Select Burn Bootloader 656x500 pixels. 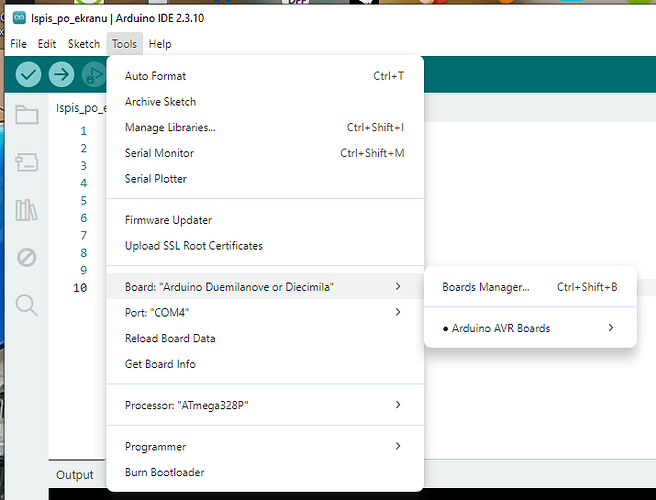(x=265, y=472)
